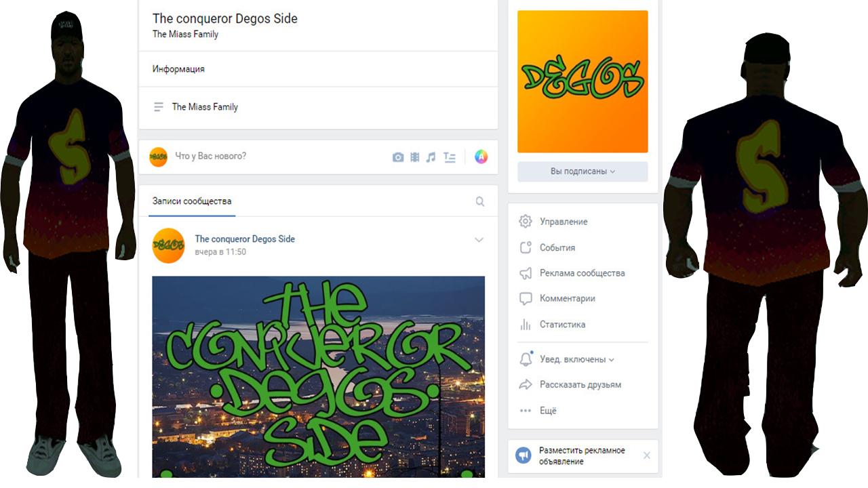Open the colorful poster icon in post box
This screenshot has height=488, width=868.
click(x=481, y=157)
